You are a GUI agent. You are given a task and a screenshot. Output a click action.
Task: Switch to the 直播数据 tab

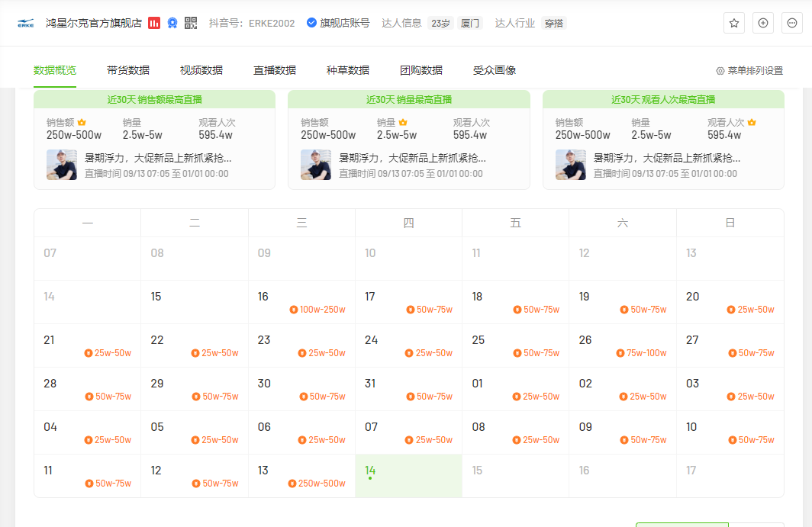[x=275, y=70]
